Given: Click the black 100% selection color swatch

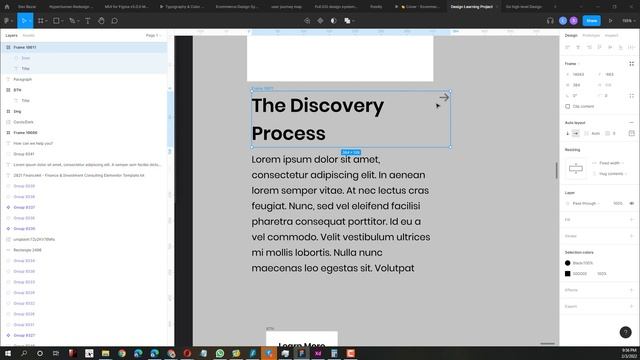Looking at the screenshot, I should coord(567,263).
